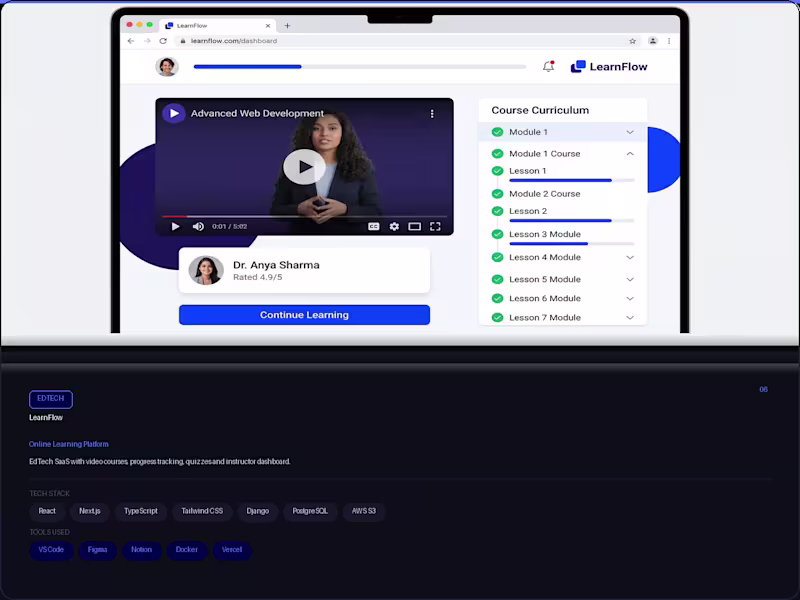Open video settings via the gear icon

coord(394,226)
